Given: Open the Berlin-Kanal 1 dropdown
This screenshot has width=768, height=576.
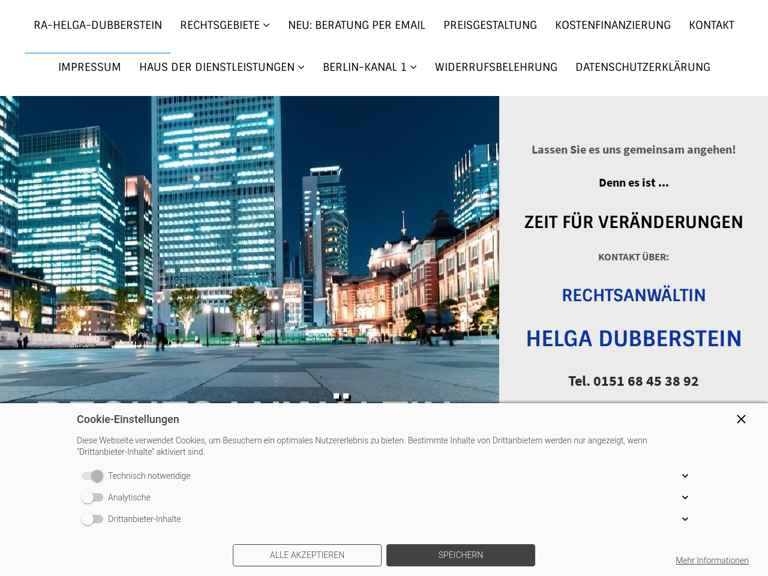Looking at the screenshot, I should coord(370,67).
